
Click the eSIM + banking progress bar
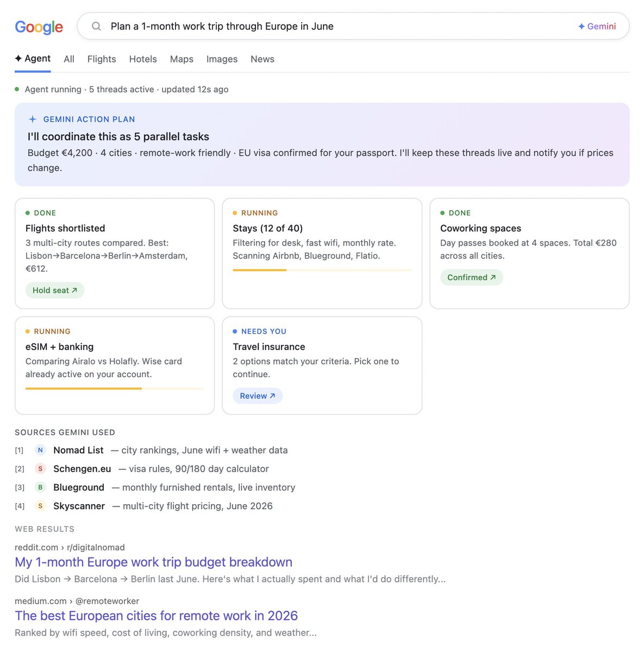click(x=115, y=388)
